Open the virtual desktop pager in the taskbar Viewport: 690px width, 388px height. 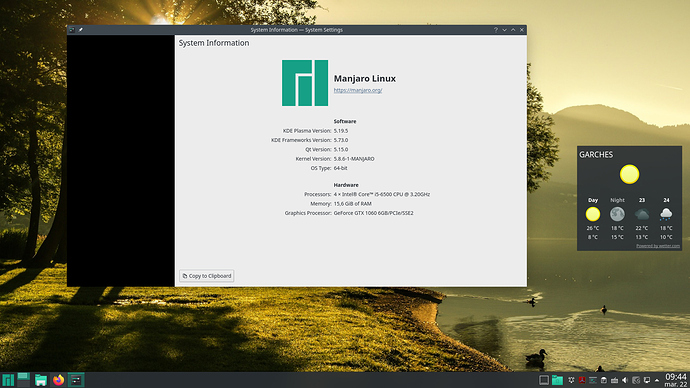coord(24,380)
